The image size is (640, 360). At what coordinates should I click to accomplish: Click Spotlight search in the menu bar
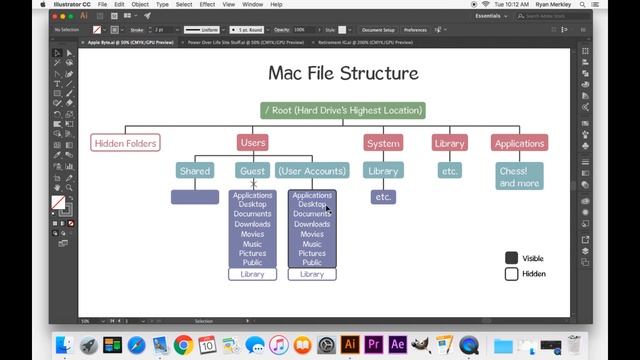point(582,4)
